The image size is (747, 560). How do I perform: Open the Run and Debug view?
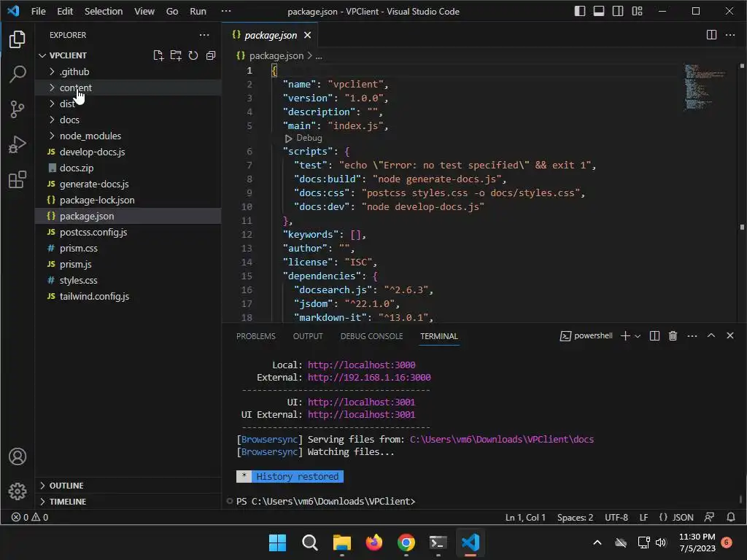18,144
